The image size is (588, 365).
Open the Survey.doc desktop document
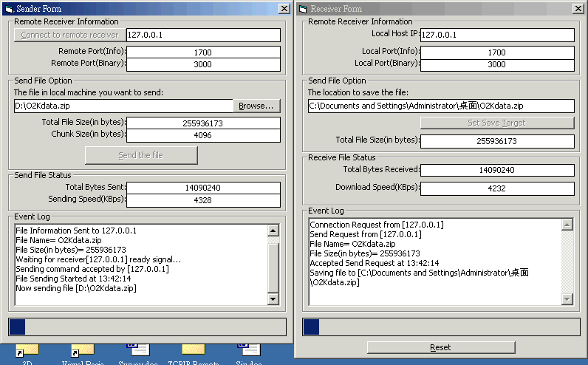137,351
